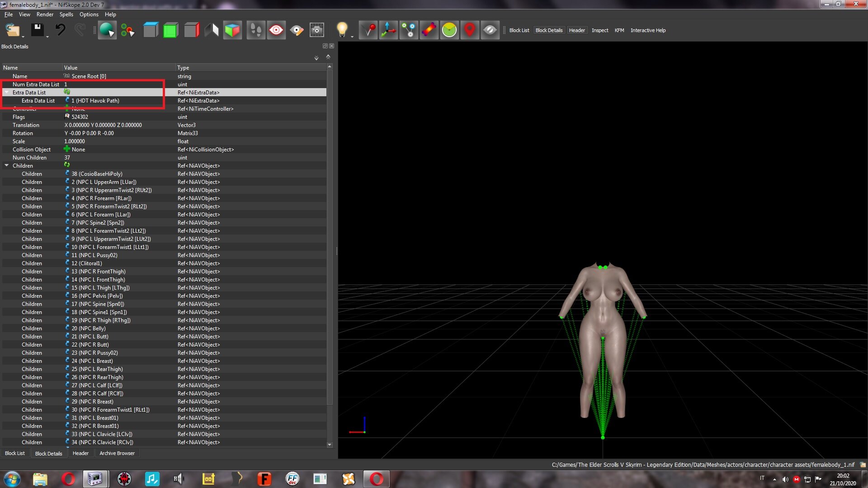
Task: Toggle Show Nodes connected-dots button
Action: click(409, 30)
